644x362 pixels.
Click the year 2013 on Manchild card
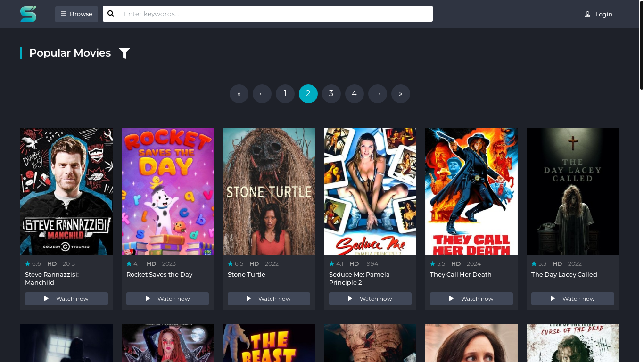click(68, 264)
